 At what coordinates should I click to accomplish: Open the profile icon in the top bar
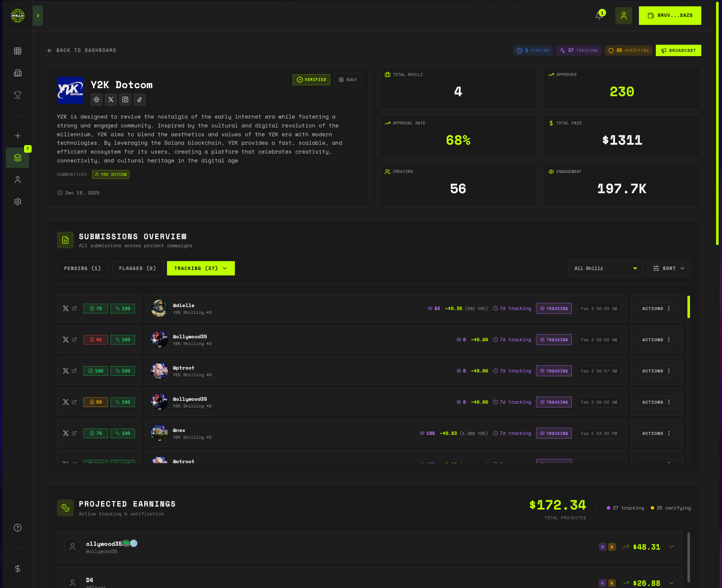coord(624,15)
